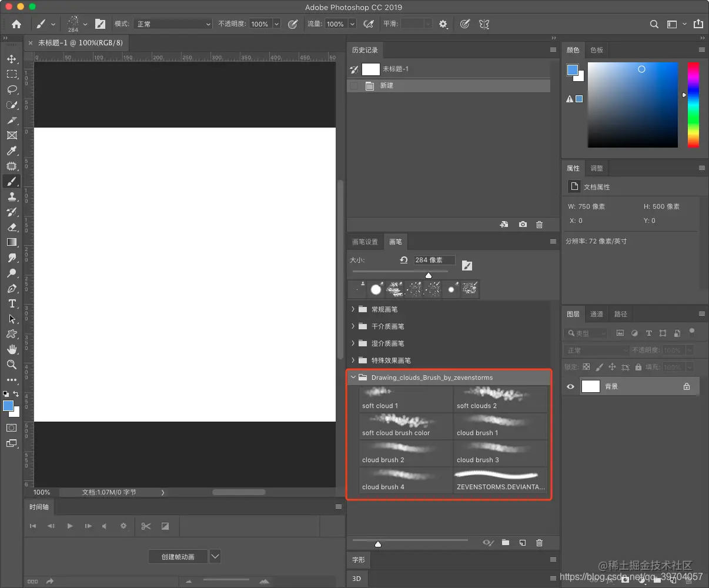The width and height of the screenshot is (709, 588).
Task: Expand the 特殊效果画笔 brush folder
Action: pyautogui.click(x=353, y=360)
